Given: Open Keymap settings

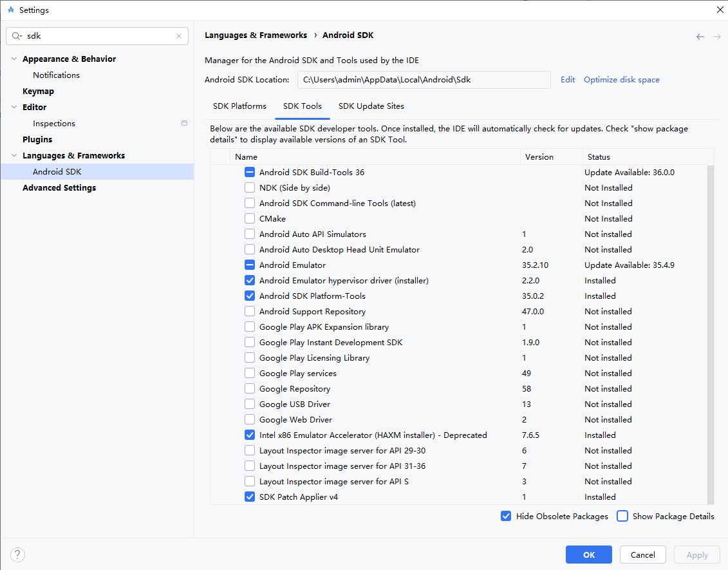Looking at the screenshot, I should 38,91.
